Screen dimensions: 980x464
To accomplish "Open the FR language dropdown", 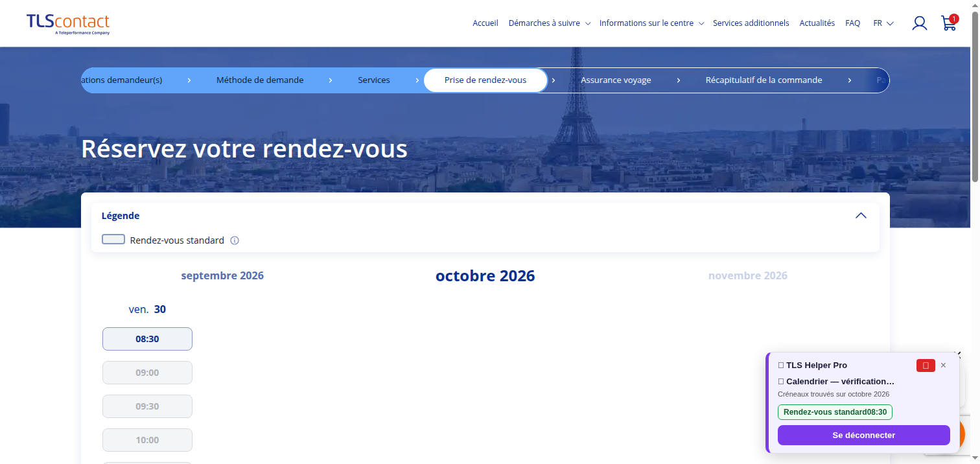I will tap(883, 23).
